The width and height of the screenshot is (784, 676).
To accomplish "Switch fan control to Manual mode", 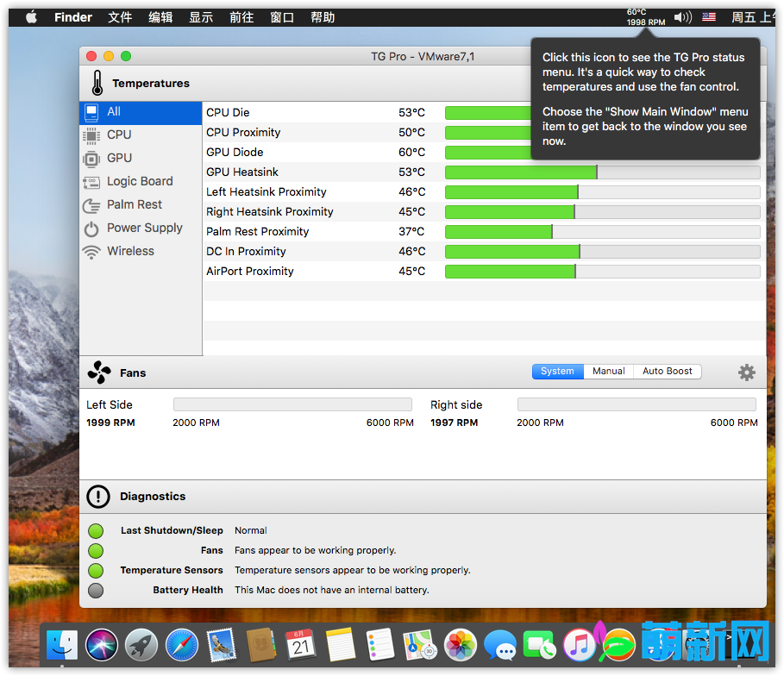I will click(x=609, y=372).
